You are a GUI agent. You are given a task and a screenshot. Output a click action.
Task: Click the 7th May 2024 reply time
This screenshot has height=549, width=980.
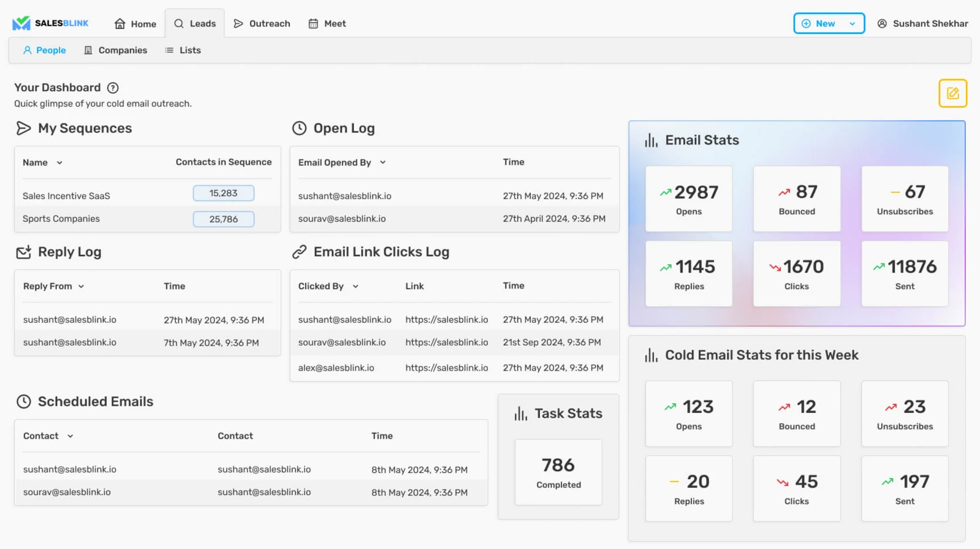pos(211,343)
